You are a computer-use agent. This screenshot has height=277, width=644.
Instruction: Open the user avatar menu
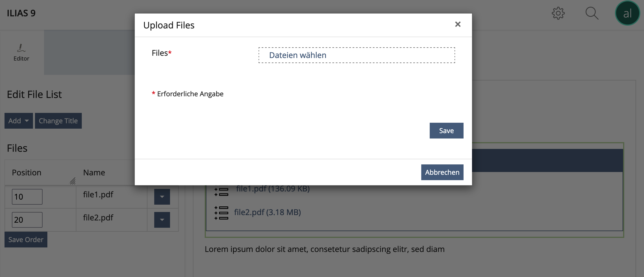tap(627, 13)
